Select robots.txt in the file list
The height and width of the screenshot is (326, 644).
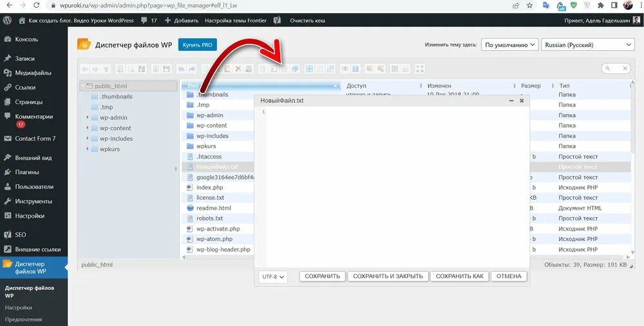[209, 218]
